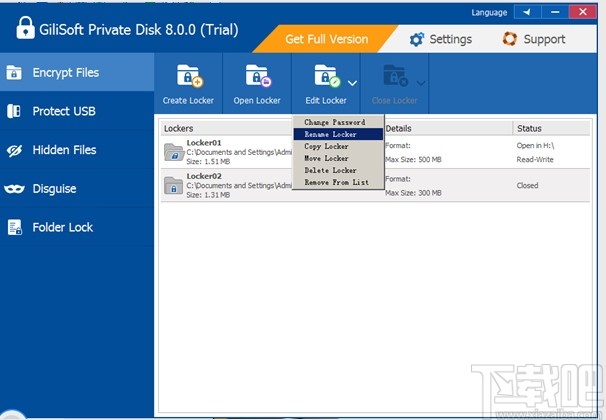The height and width of the screenshot is (420, 606).
Task: Click the Encrypt Files sidebar icon
Action: (14, 72)
